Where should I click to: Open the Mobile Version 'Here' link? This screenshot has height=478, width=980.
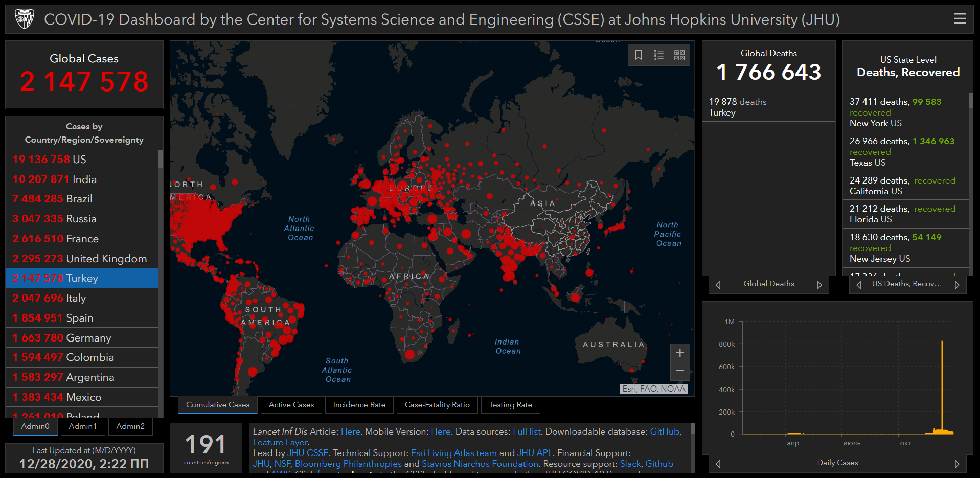(x=441, y=431)
